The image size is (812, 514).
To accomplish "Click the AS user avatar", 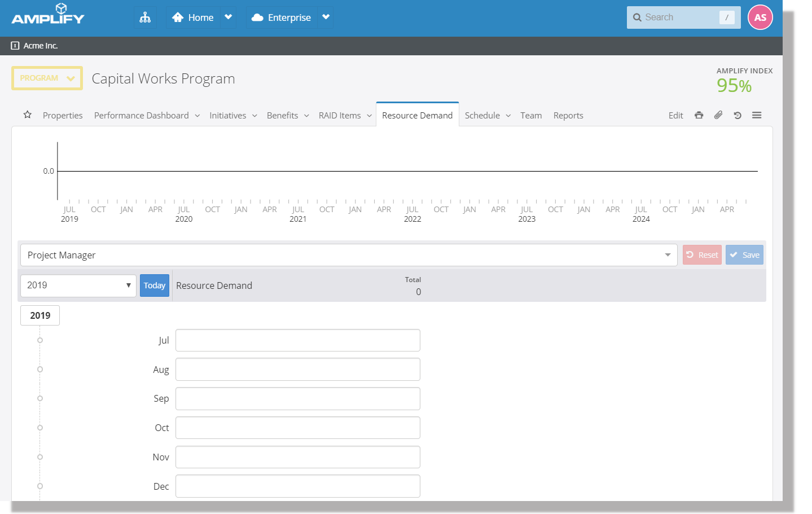I will (760, 17).
